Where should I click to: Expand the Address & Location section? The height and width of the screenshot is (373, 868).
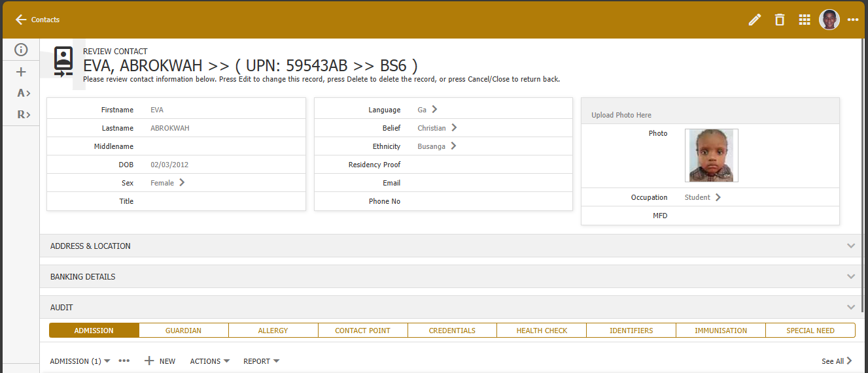click(850, 246)
